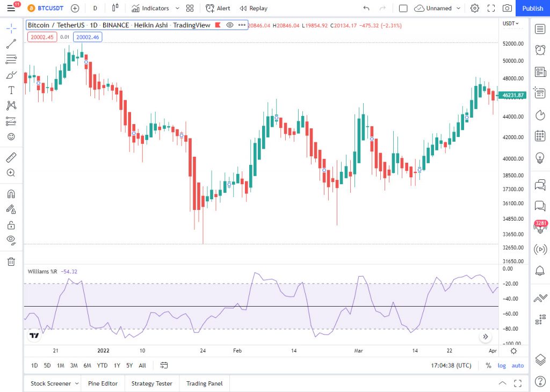The image size is (550, 392).
Task: Toggle magnet mode for drawings
Action: [x=11, y=194]
